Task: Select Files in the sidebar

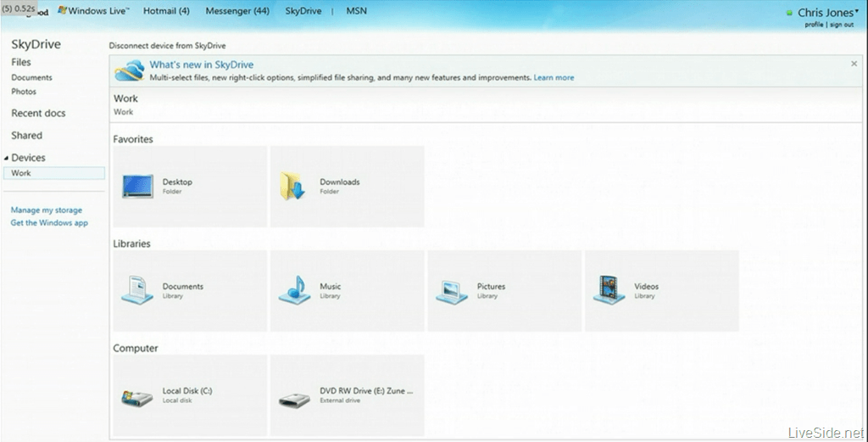Action: [x=21, y=62]
